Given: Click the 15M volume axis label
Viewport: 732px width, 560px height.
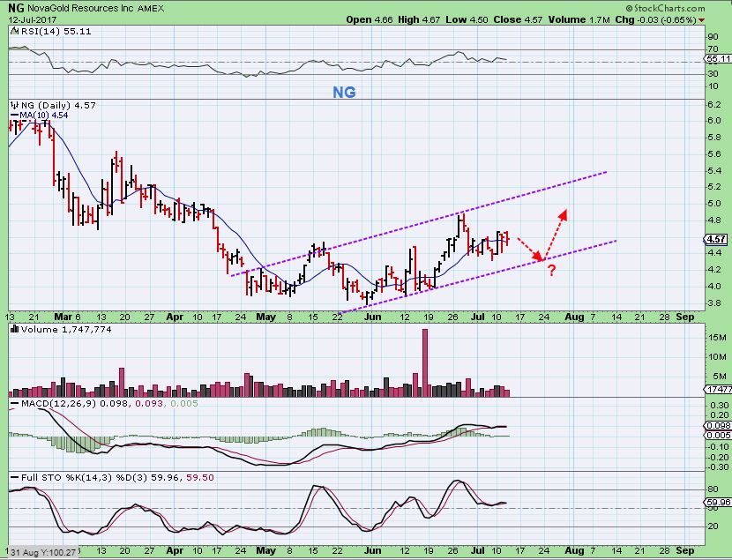Looking at the screenshot, I should tap(717, 338).
